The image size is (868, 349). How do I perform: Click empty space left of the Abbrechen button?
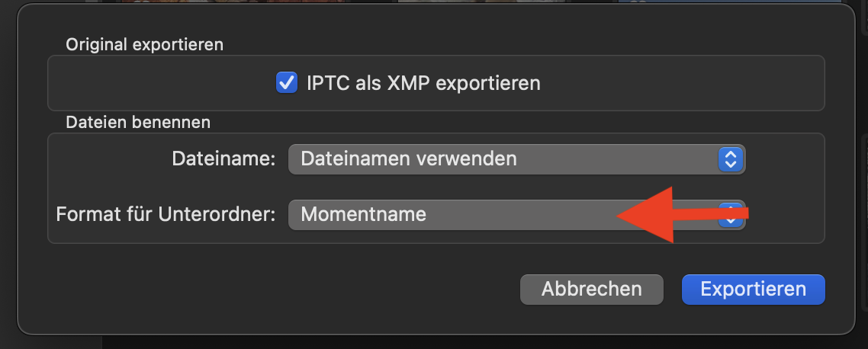pos(305,290)
